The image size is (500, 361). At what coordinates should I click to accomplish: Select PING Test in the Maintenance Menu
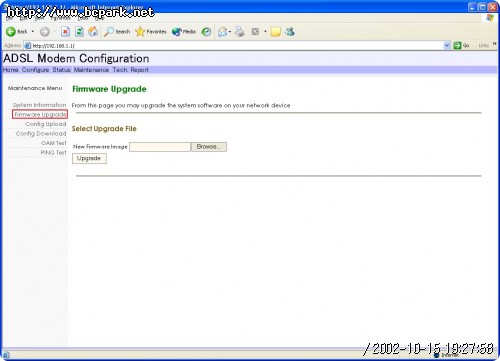53,152
